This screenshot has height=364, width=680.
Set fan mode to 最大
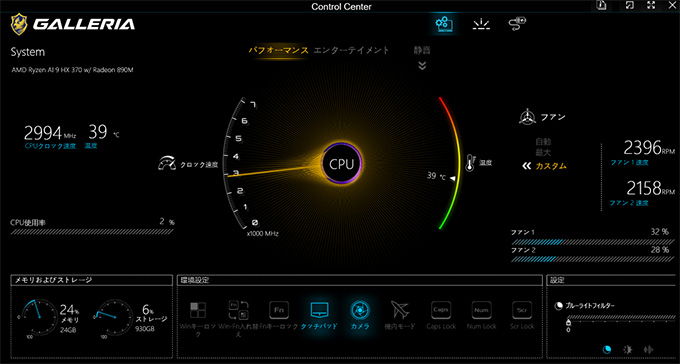click(x=543, y=153)
